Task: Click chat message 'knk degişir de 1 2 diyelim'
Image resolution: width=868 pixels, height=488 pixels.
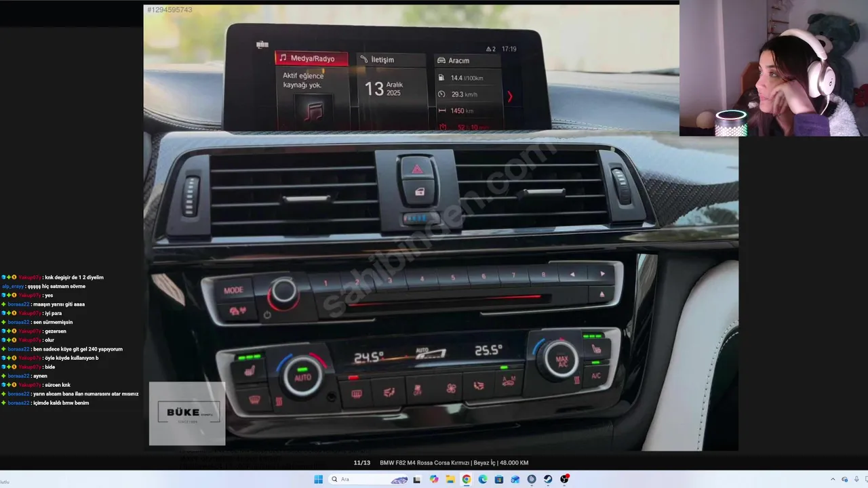Action: click(x=73, y=277)
